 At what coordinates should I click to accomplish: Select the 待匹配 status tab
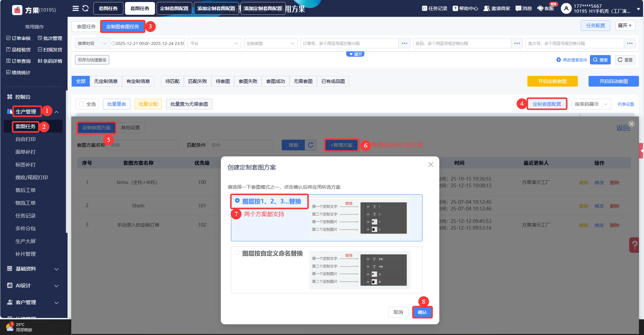tap(172, 81)
